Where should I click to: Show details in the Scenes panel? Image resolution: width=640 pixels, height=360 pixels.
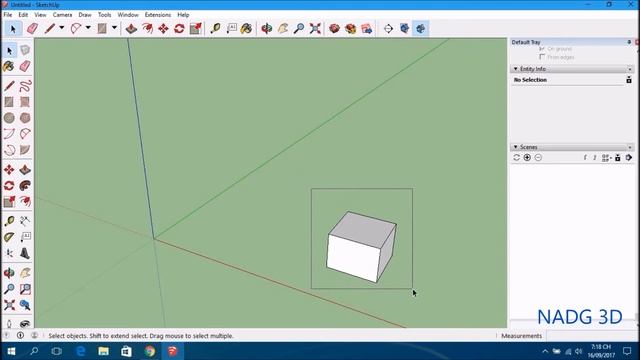[x=618, y=158]
